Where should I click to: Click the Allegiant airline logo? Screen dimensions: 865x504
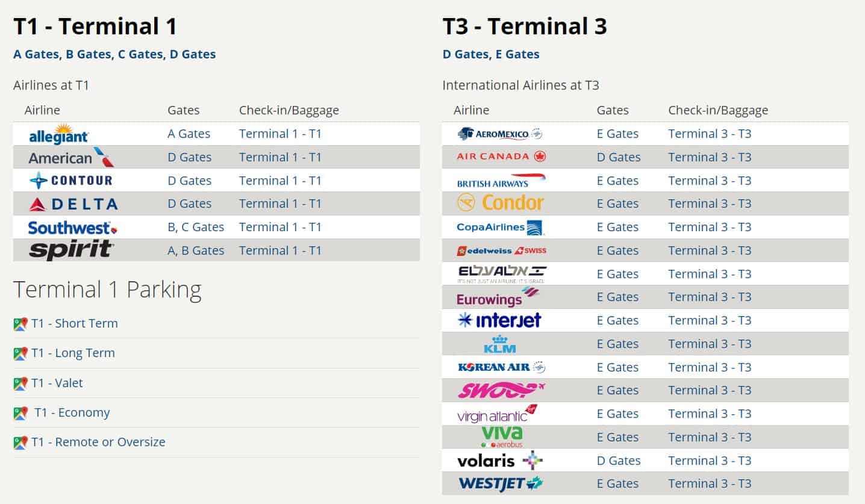click(58, 134)
